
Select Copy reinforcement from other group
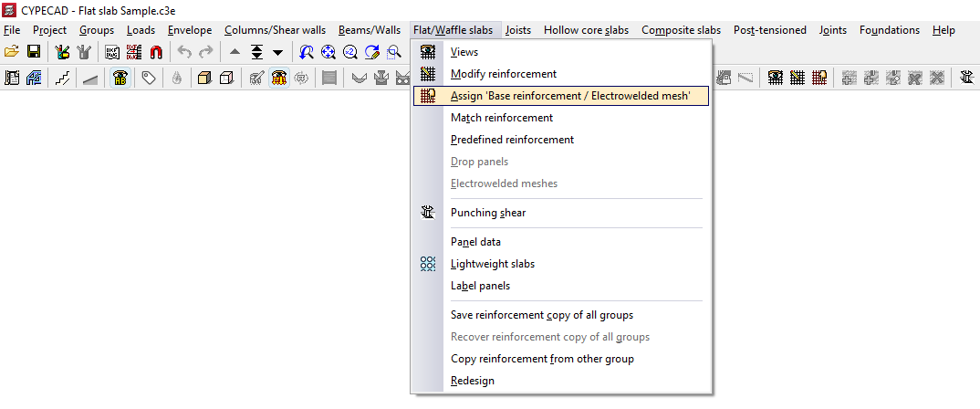(x=542, y=359)
